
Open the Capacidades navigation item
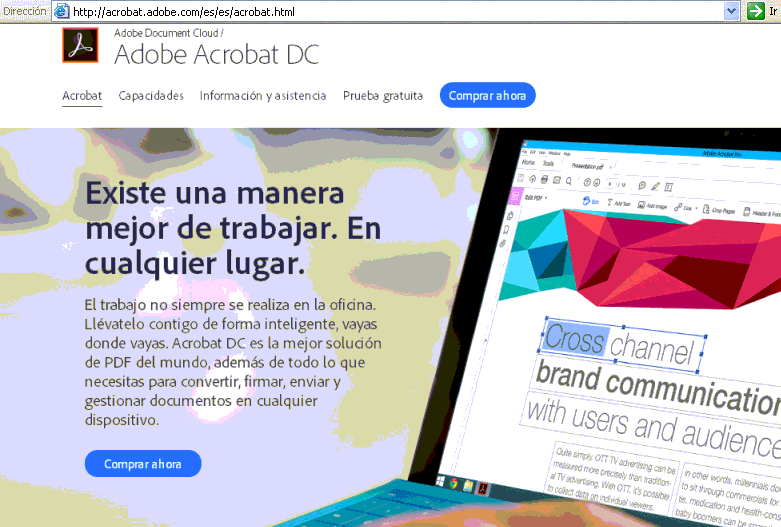click(x=151, y=96)
